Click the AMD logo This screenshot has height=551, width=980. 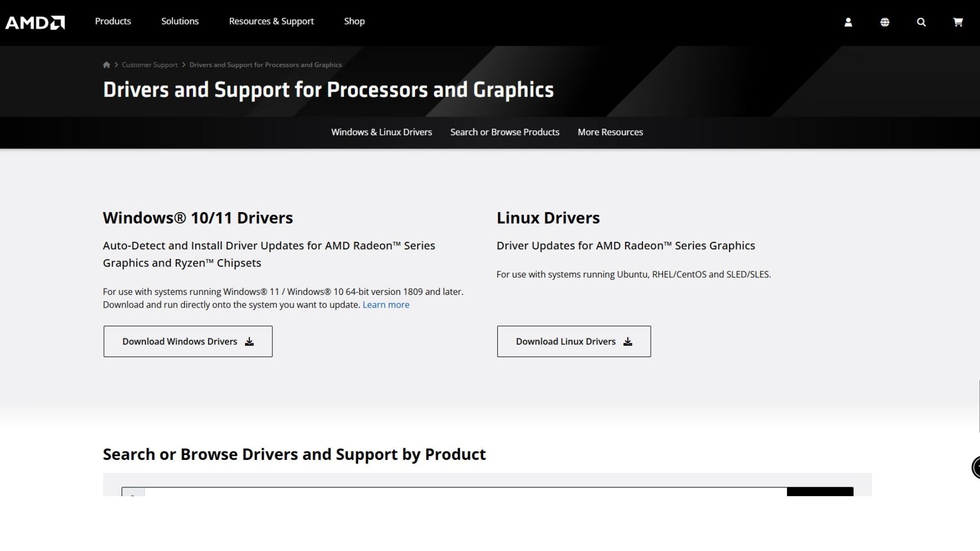35,23
